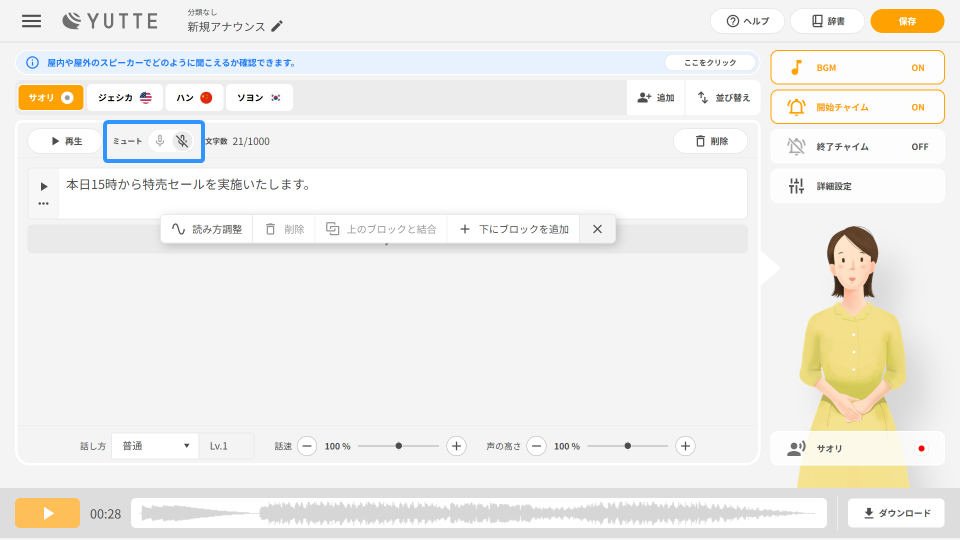Close the block context toolbar
Viewport: 960px width, 540px height.
597,229
